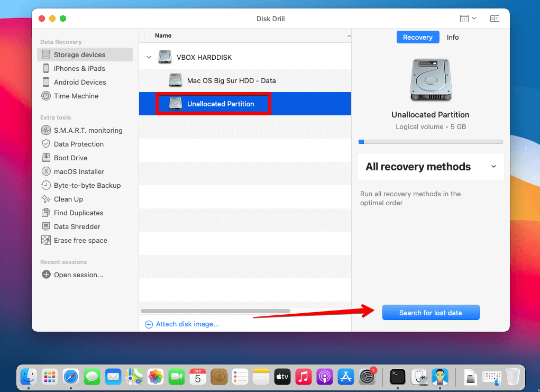The image size is (540, 392).
Task: Open Mail from the Dock
Action: (x=113, y=377)
